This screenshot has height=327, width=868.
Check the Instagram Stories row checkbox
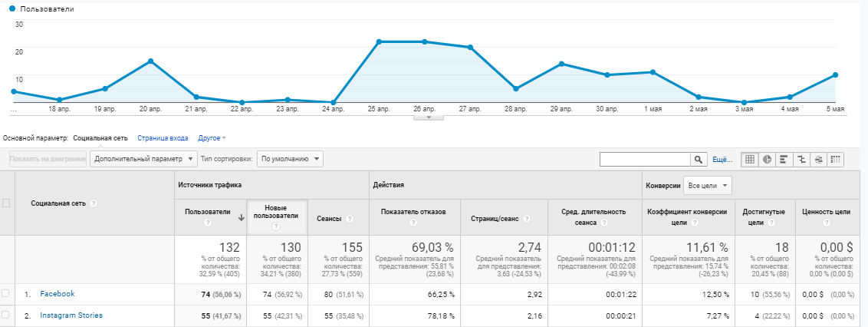tap(5, 315)
